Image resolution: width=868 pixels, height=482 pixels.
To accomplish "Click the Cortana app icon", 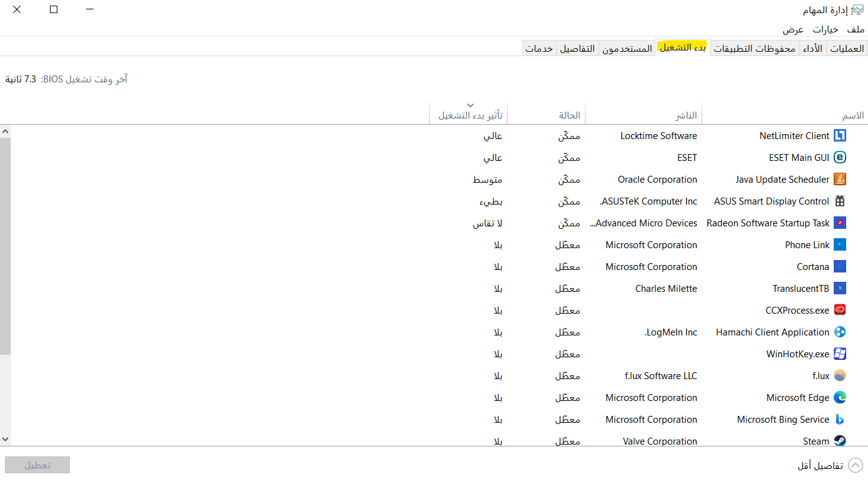I will pos(840,267).
